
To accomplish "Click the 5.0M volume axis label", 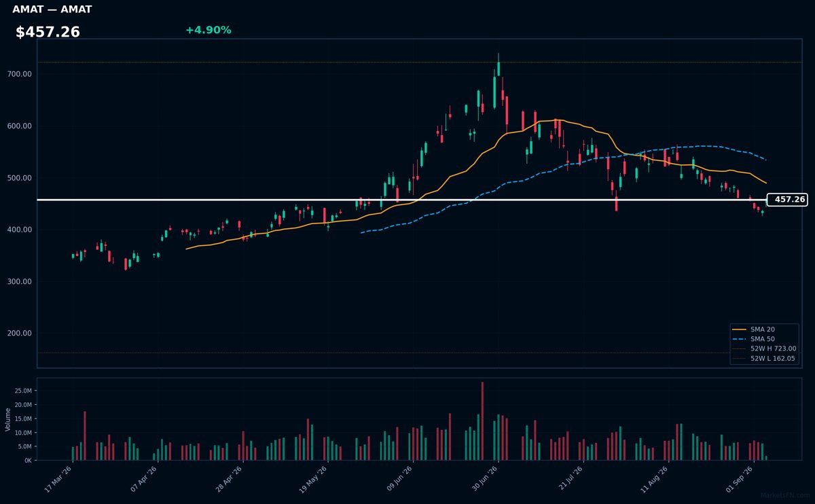I will click(x=25, y=446).
